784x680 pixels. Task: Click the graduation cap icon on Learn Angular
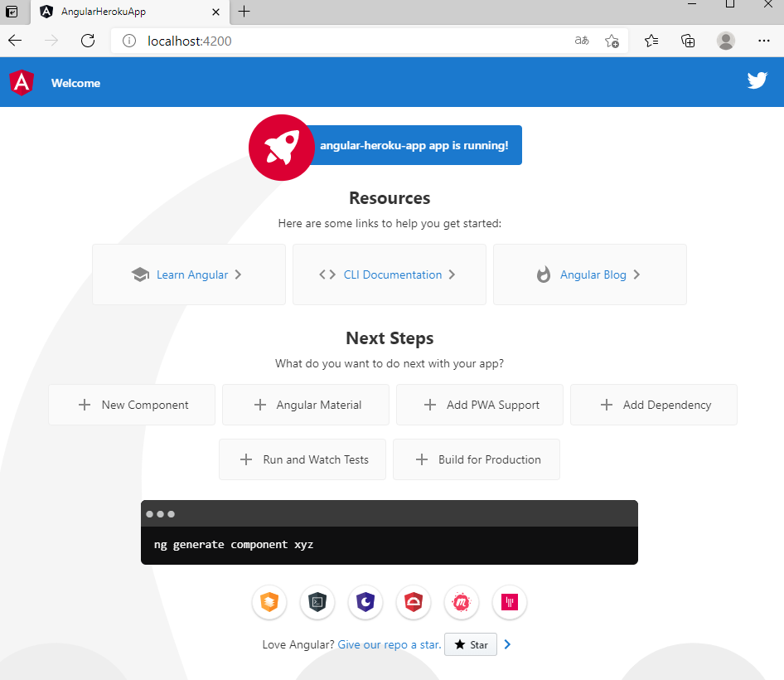pyautogui.click(x=141, y=274)
